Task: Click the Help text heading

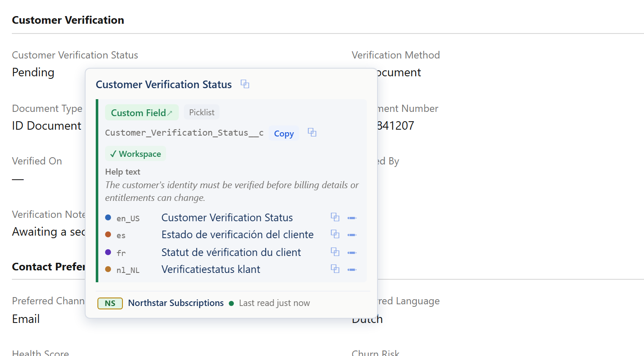Action: [x=122, y=172]
